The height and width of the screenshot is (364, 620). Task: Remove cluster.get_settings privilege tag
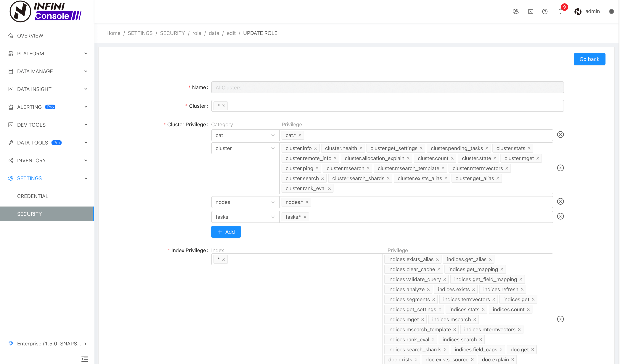tap(421, 148)
